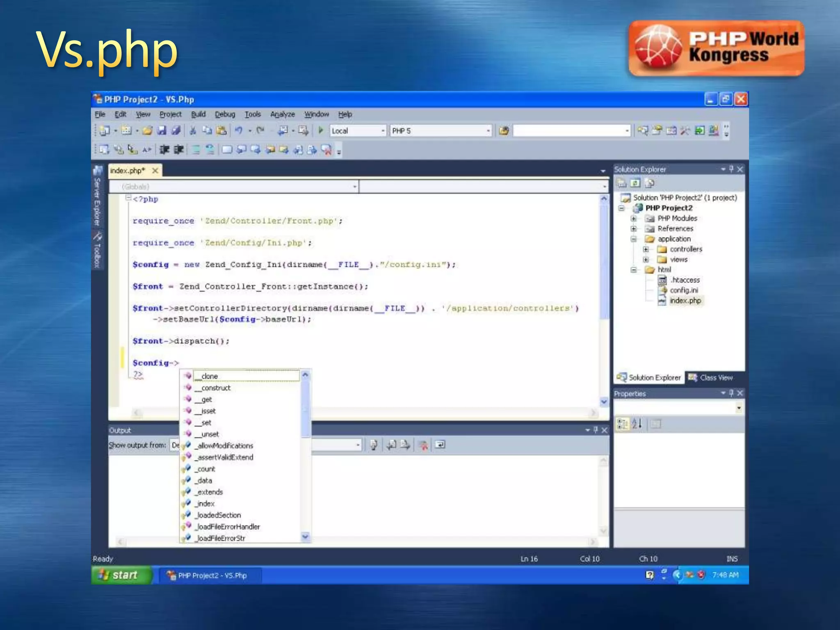Screen dimensions: 840x630
Task: Click the system tray clock
Action: click(725, 575)
